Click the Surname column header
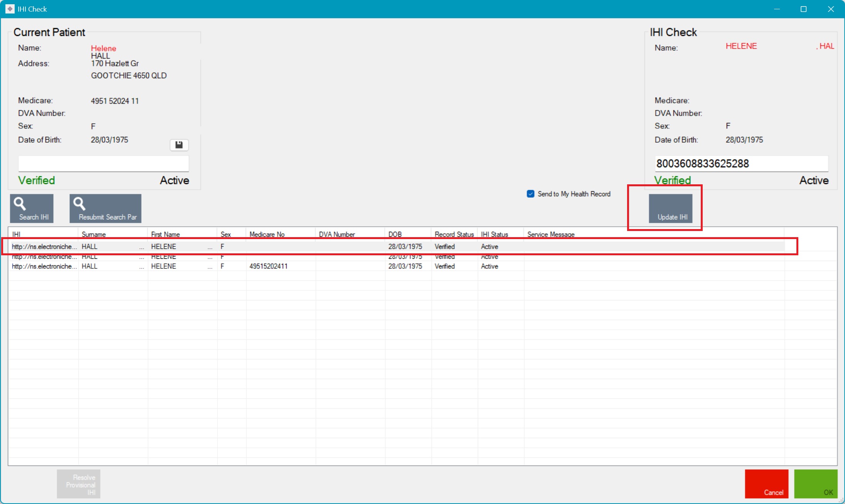Viewport: 845px width, 504px height. pyautogui.click(x=94, y=234)
